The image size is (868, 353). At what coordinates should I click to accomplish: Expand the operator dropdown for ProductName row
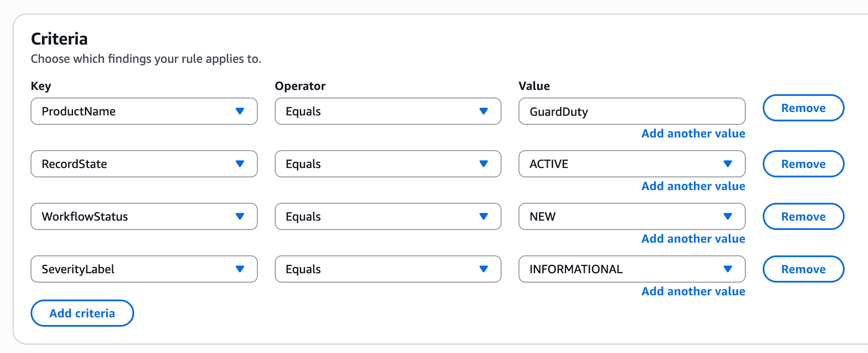coord(388,111)
